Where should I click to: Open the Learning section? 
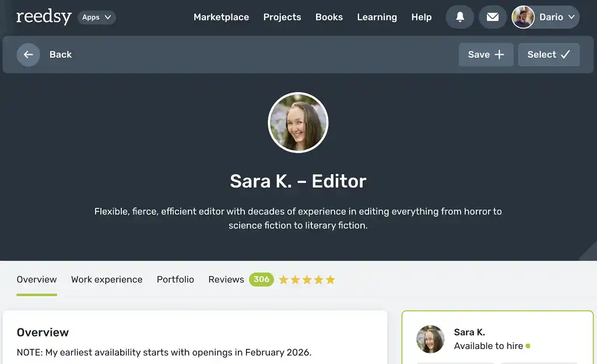(377, 17)
